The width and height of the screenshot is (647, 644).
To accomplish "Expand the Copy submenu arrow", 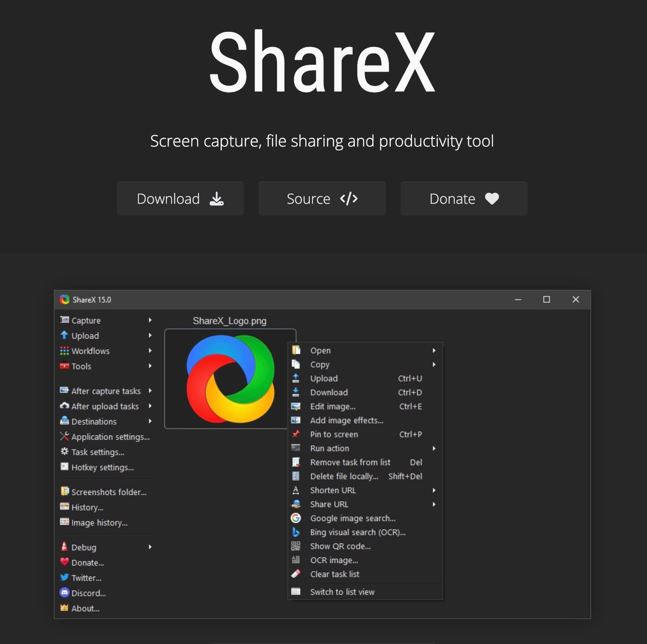I will pyautogui.click(x=434, y=364).
